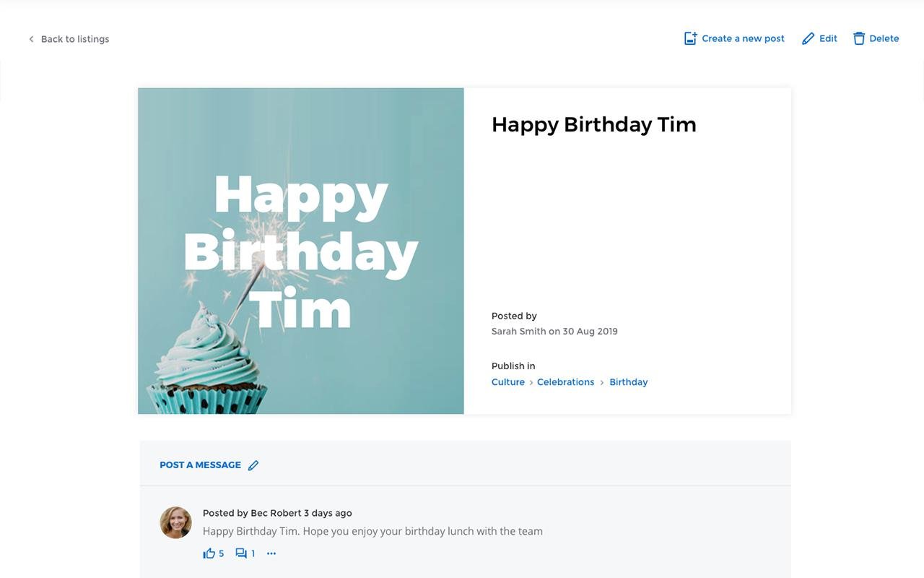Click the Delete trash can icon
Screen dimensions: 924x578
tap(859, 38)
